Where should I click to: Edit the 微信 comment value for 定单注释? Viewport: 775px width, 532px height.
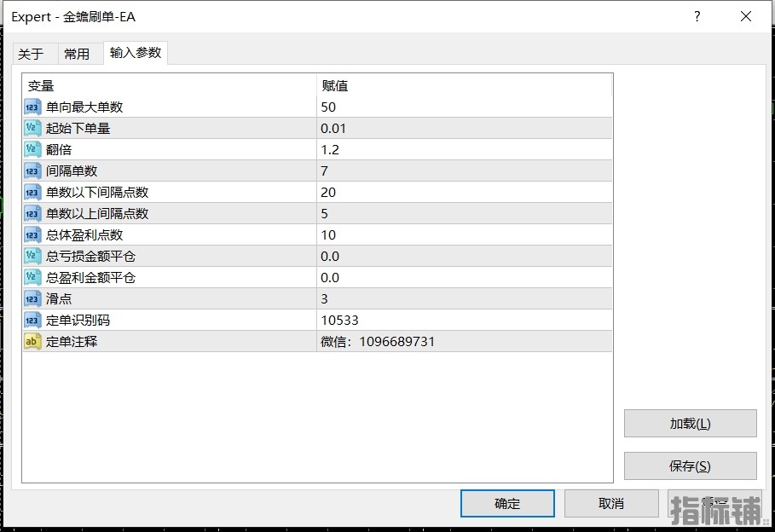[x=464, y=341]
